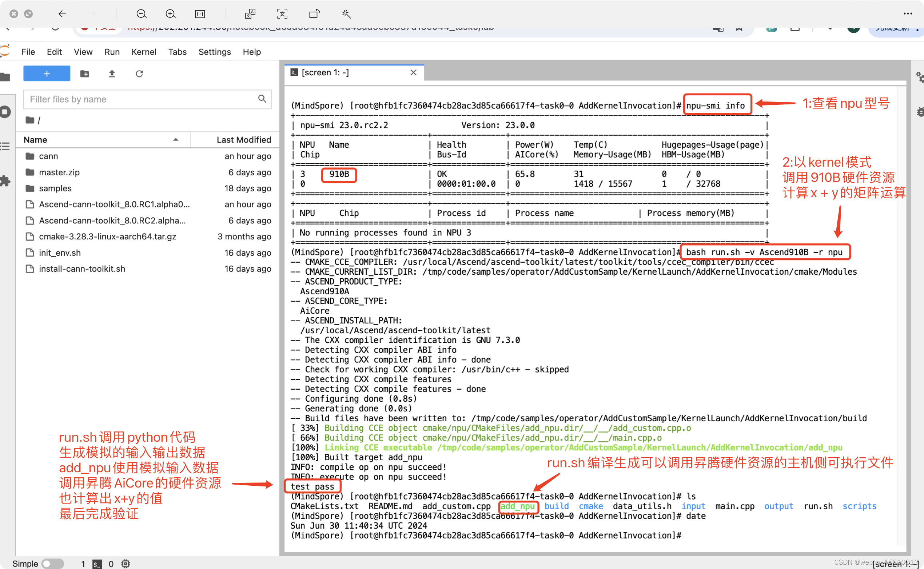This screenshot has width=924, height=569.
Task: Click the new folder icon
Action: click(x=85, y=73)
